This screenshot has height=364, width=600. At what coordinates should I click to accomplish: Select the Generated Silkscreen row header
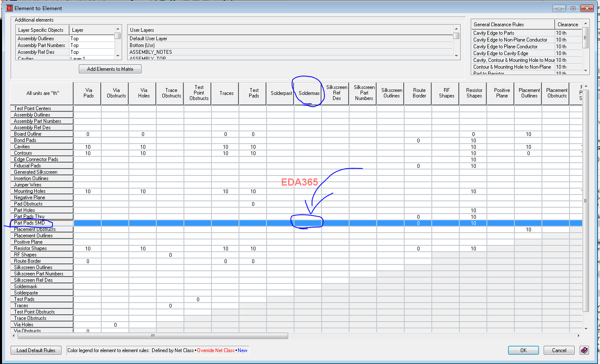point(42,172)
